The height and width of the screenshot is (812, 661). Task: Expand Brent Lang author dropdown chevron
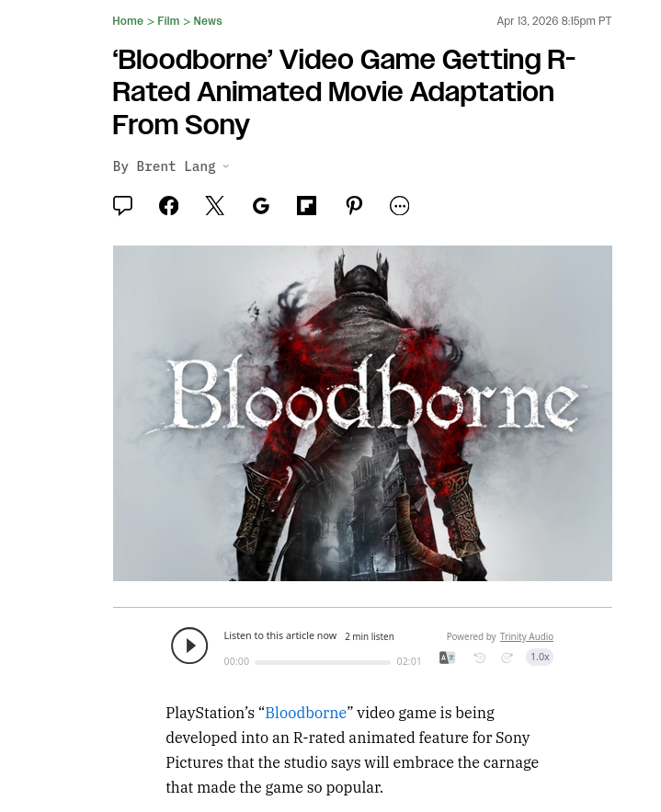[x=225, y=166]
